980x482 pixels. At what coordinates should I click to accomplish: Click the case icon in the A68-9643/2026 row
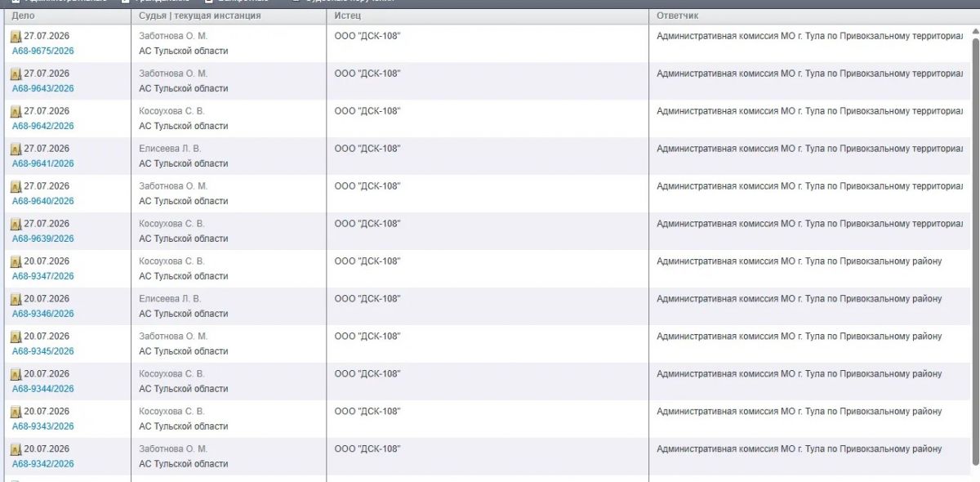click(x=16, y=74)
